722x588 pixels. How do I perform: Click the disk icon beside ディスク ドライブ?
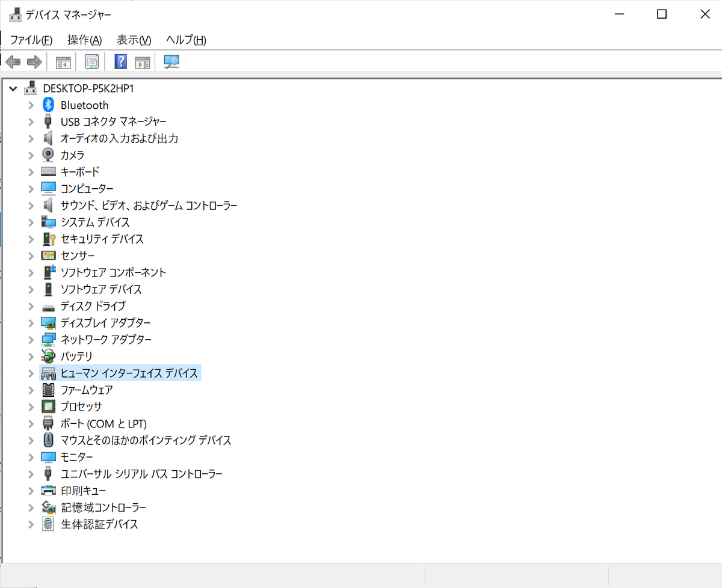point(49,306)
